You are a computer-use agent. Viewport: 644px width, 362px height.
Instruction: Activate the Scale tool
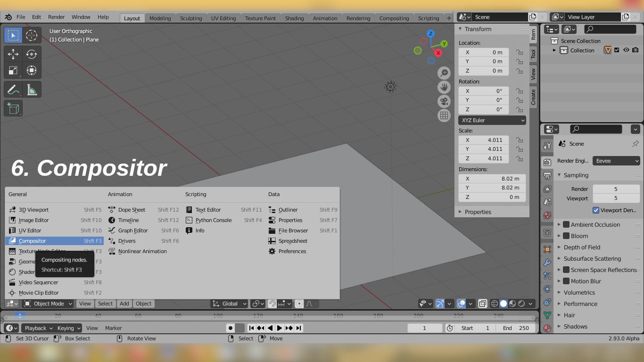pos(13,71)
